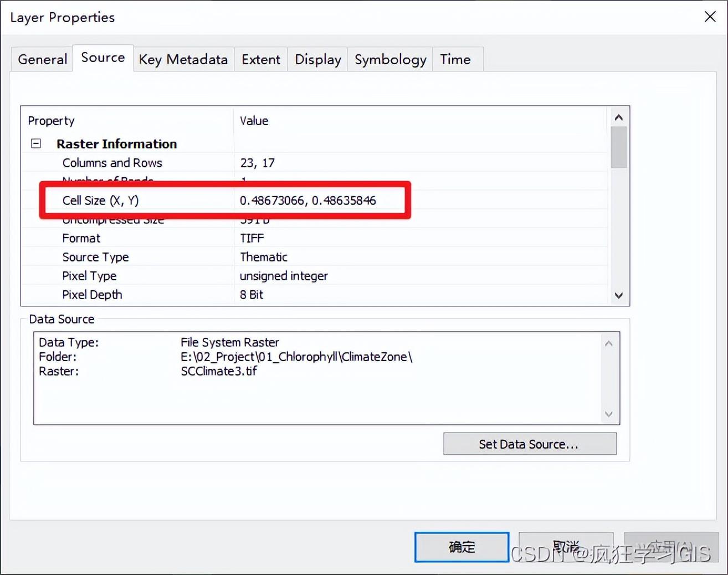Select the value 23, 17
Image resolution: width=728 pixels, height=575 pixels.
point(257,163)
